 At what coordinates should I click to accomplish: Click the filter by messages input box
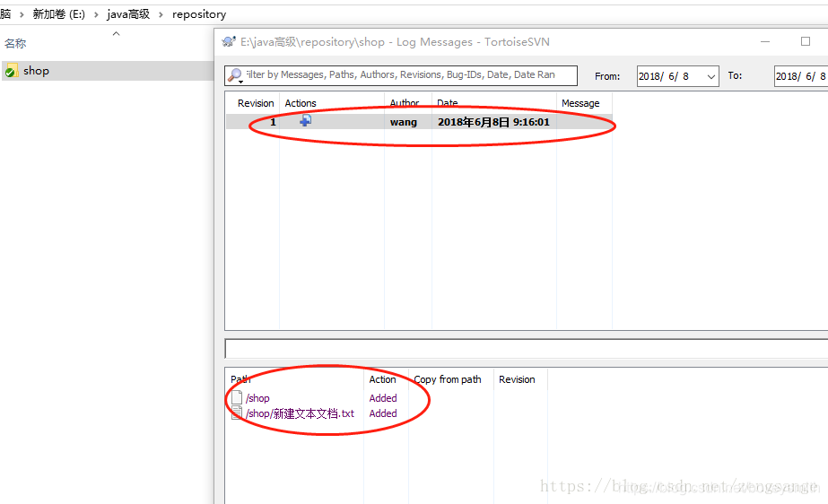pos(401,75)
